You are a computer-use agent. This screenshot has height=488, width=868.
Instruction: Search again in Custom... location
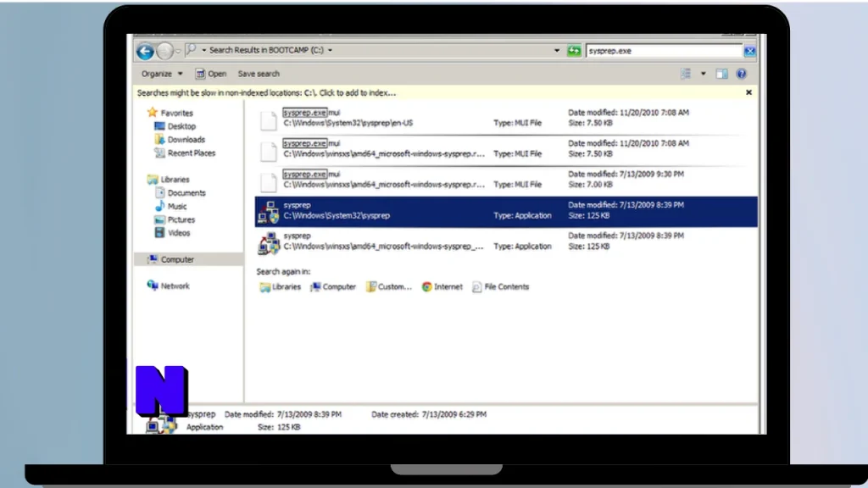(x=388, y=286)
